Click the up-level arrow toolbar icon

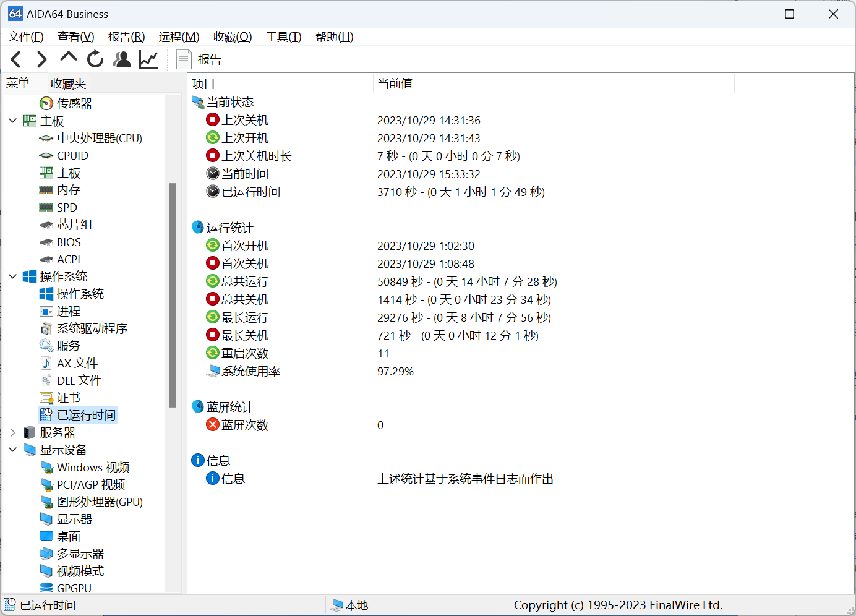click(68, 58)
